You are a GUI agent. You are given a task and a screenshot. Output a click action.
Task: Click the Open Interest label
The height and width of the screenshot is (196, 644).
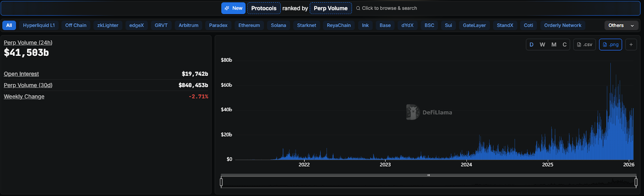pos(21,74)
